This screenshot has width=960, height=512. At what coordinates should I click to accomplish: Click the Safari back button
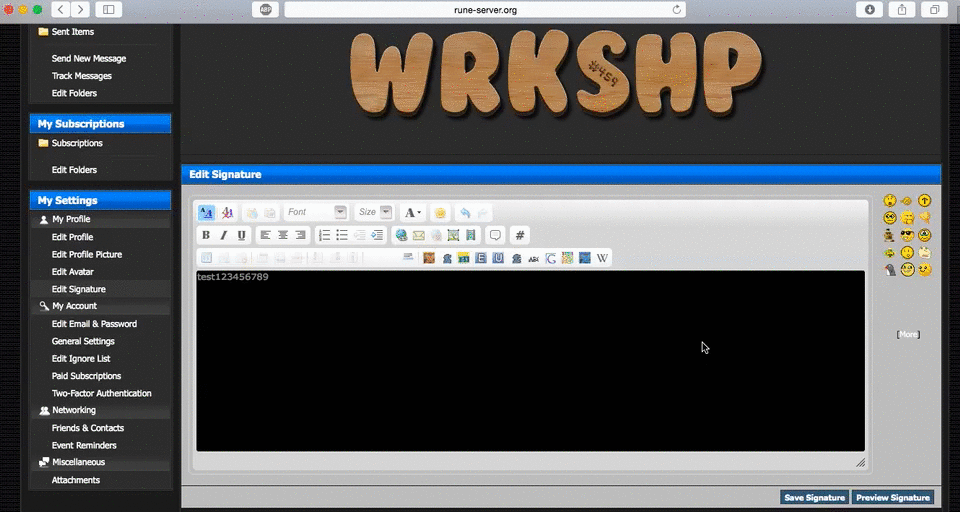pos(60,9)
